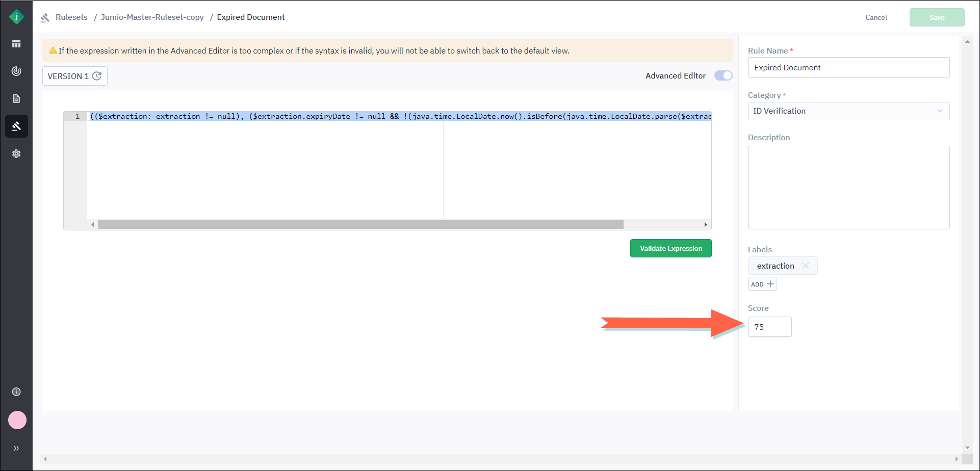Click the Cancel button
Viewport: 980px width, 471px height.
876,17
